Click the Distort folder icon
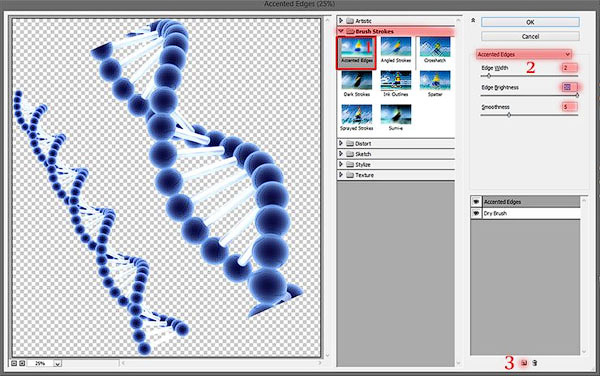600x376 pixels. click(350, 143)
